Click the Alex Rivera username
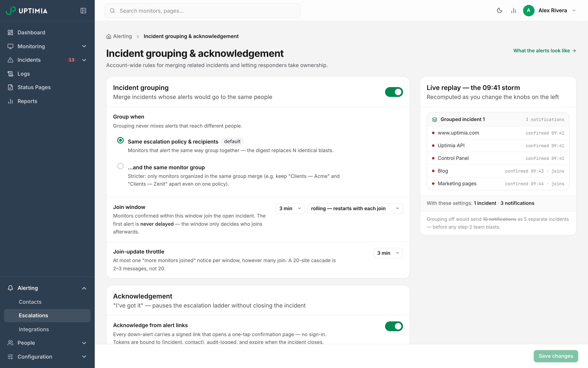This screenshot has width=588, height=368. coord(552,10)
